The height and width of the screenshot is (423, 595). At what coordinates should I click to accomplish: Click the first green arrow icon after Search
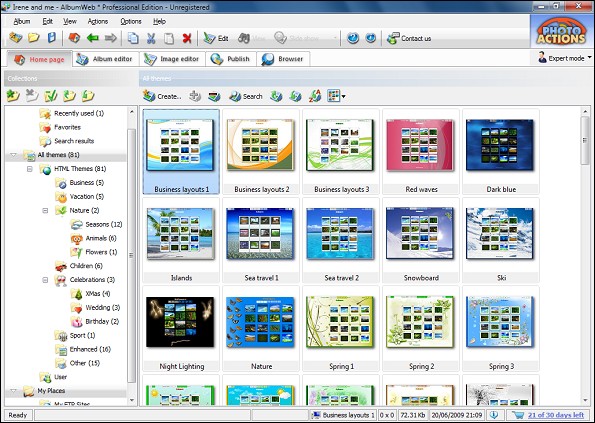276,96
